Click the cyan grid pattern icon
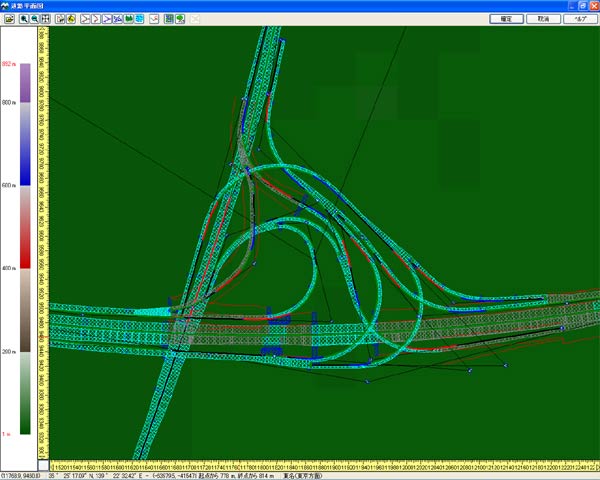600x480 pixels. click(139, 19)
